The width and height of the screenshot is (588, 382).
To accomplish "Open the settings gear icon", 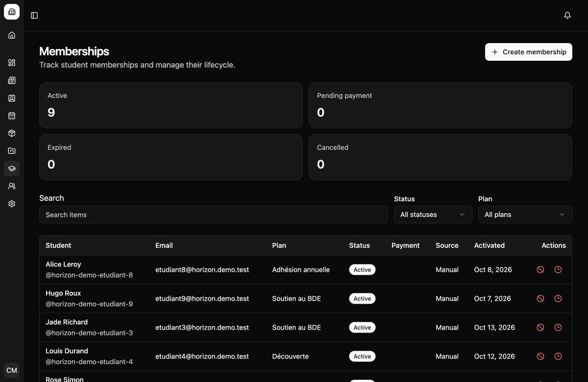I will pos(12,204).
